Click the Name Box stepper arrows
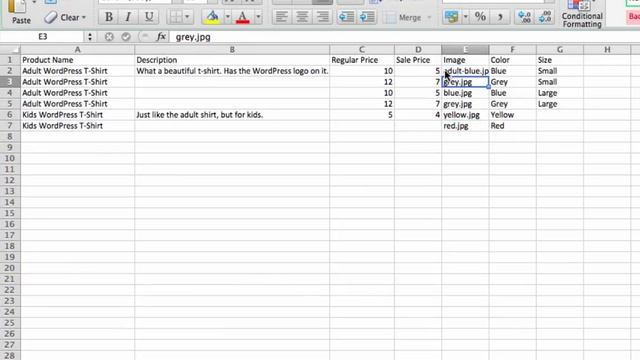Image resolution: width=640 pixels, height=360 pixels. [90, 37]
